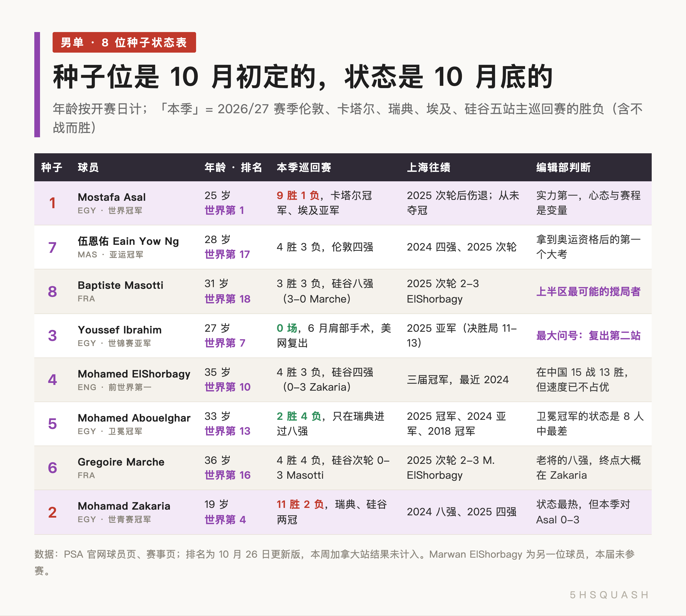This screenshot has width=686, height=616.
Task: Click ranking 世界第 16
Action: [x=227, y=475]
